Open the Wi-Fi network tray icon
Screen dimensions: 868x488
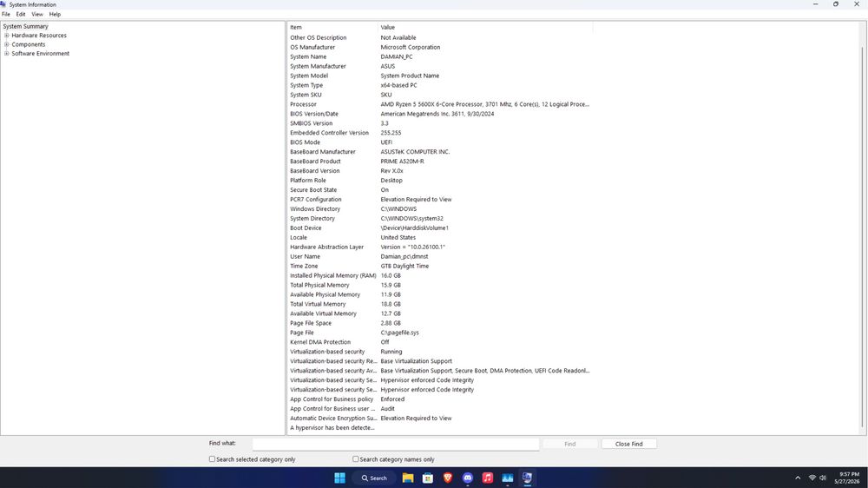pos(812,478)
